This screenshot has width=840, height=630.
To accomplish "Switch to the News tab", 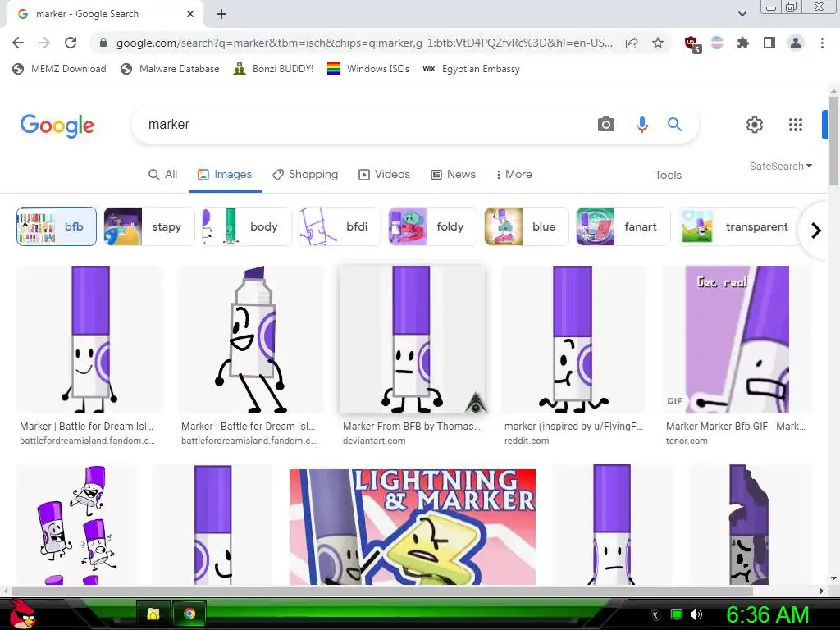I will (x=453, y=174).
